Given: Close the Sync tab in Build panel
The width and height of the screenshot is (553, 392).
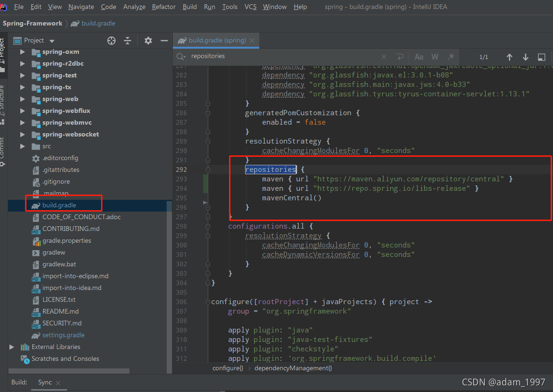Looking at the screenshot, I should pos(58,383).
